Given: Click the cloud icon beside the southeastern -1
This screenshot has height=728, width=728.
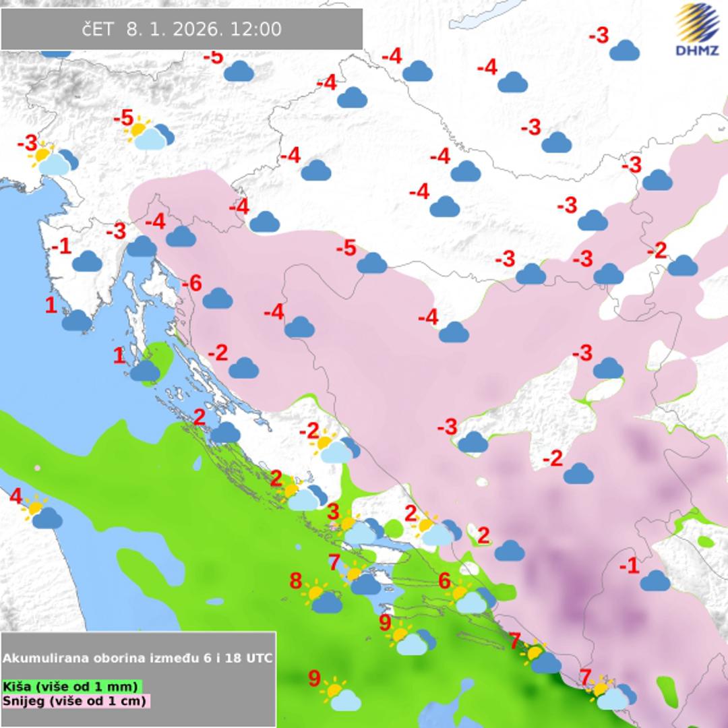Looking at the screenshot, I should click(x=655, y=580).
